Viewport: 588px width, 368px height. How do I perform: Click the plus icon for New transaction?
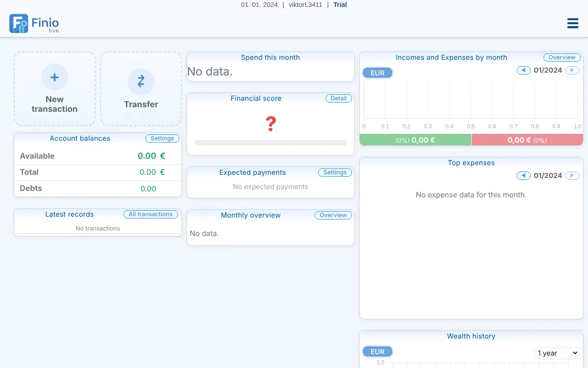(55, 77)
